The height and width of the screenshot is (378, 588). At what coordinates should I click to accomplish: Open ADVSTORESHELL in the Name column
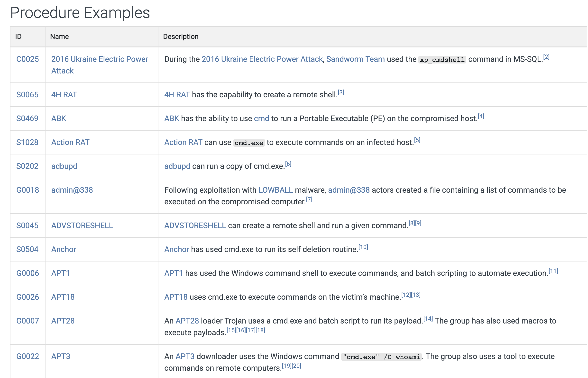point(82,225)
